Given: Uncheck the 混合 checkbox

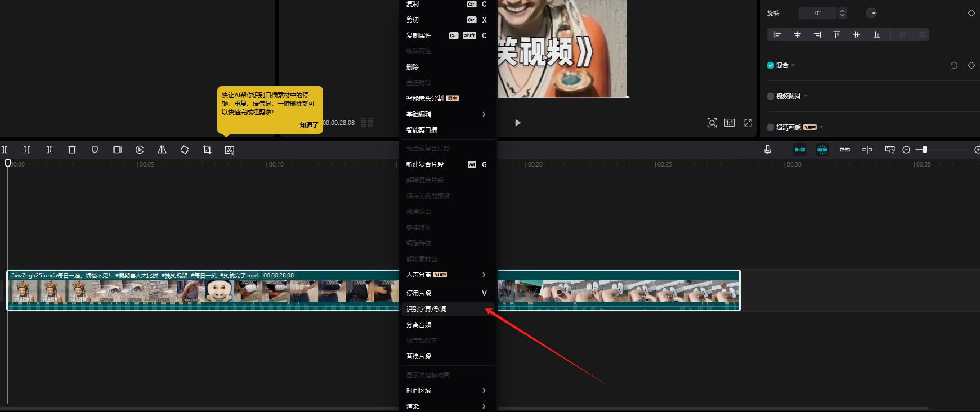Looking at the screenshot, I should (771, 65).
